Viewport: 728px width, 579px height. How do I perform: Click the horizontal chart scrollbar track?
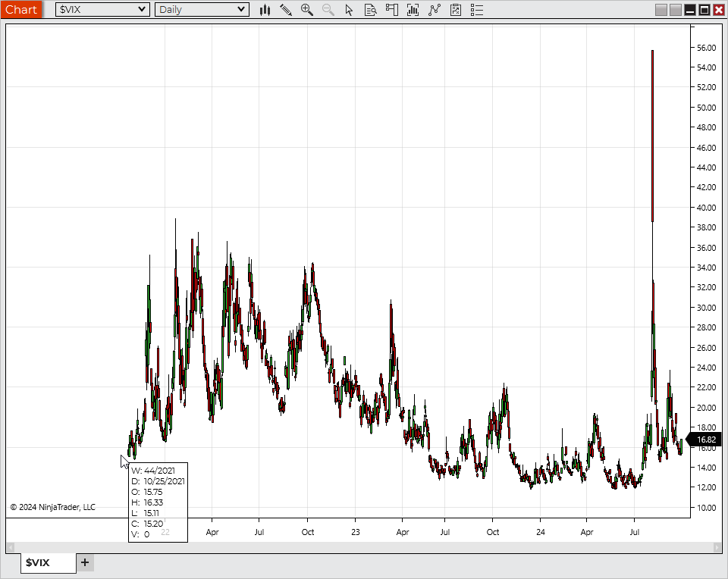click(x=363, y=547)
